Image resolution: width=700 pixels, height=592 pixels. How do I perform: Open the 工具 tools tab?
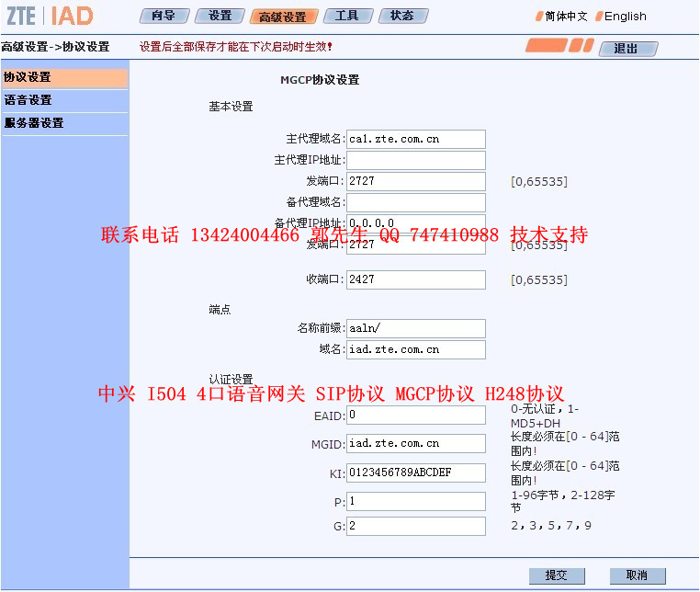click(348, 16)
